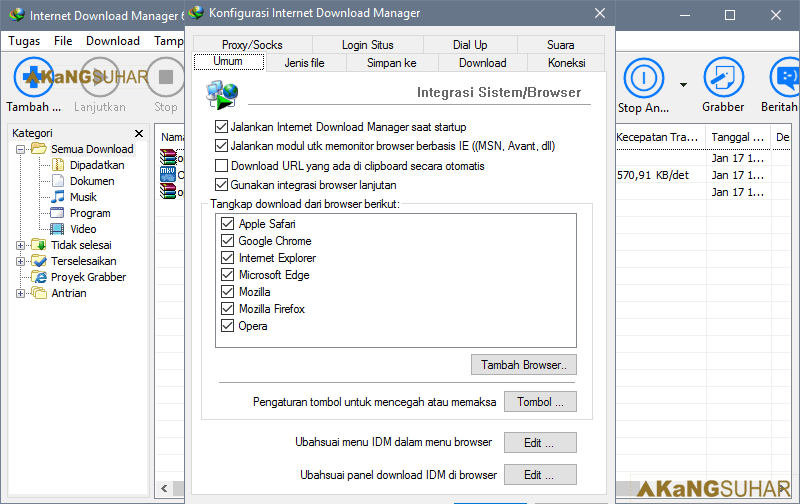Click the Terselesaikan folder icon
Viewport: 800px width, 504px height.
(x=39, y=261)
